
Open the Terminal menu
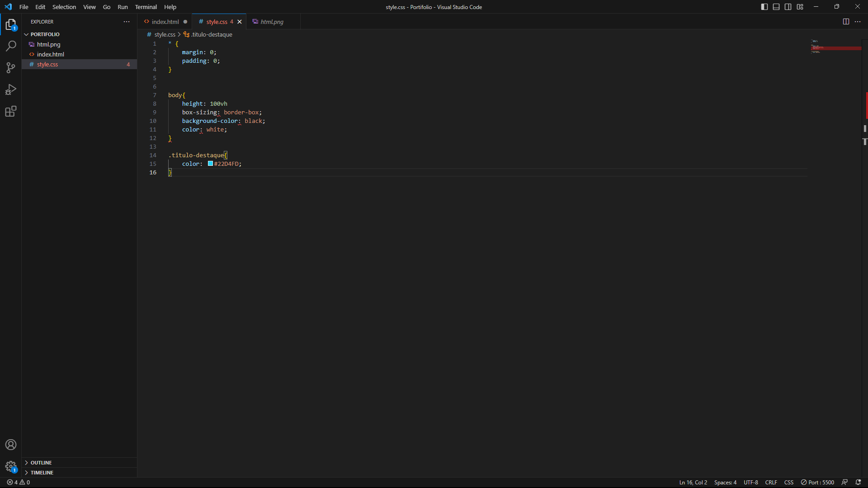click(146, 7)
